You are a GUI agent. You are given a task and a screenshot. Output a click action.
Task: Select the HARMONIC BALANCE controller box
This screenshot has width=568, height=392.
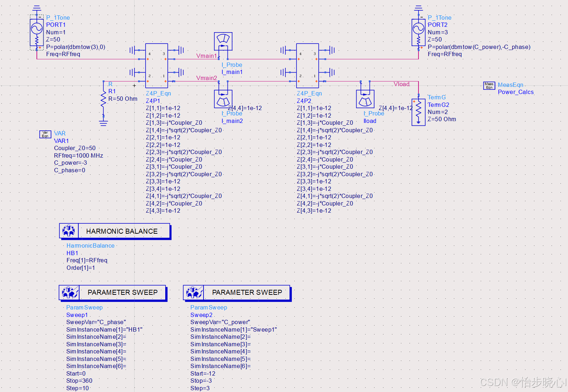click(115, 231)
